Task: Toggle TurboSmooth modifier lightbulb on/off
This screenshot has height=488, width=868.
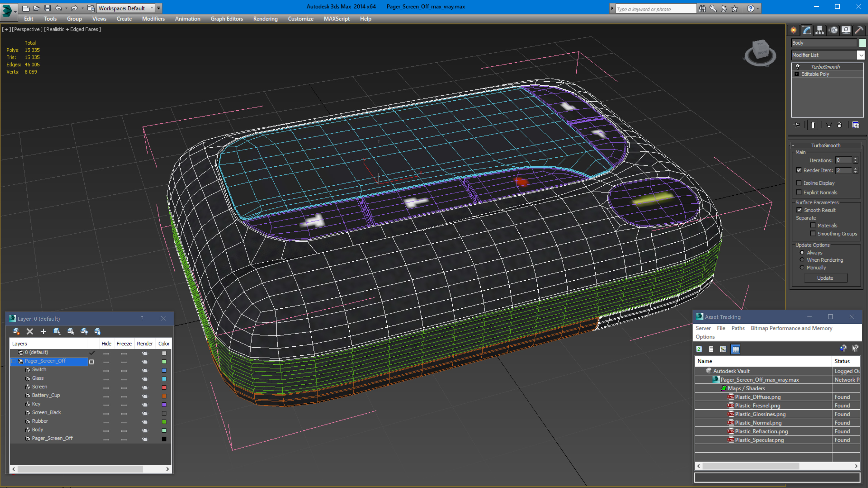Action: (x=797, y=67)
